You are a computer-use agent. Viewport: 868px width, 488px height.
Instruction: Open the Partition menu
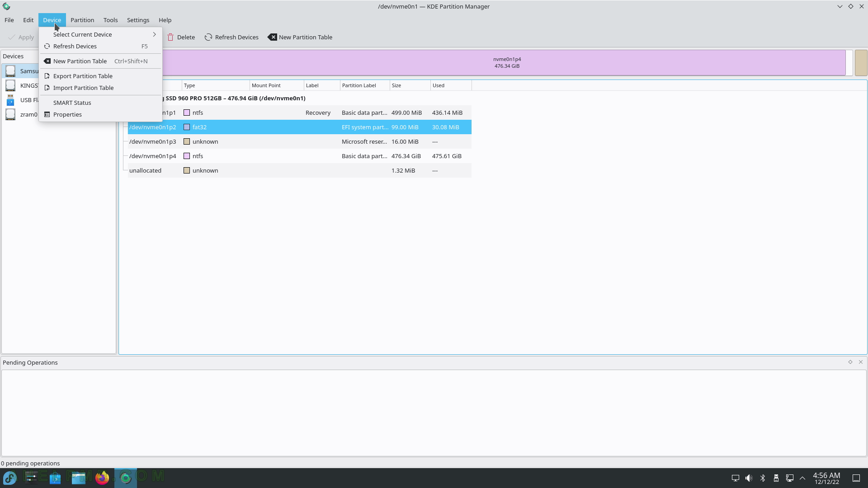click(x=82, y=20)
